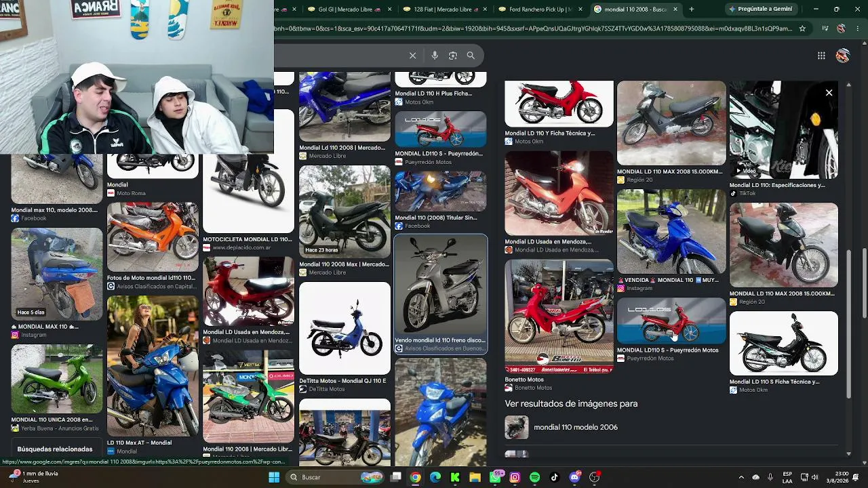Open the VENDIDA MONDIAL 110 Instagram thumbnail

pos(671,232)
